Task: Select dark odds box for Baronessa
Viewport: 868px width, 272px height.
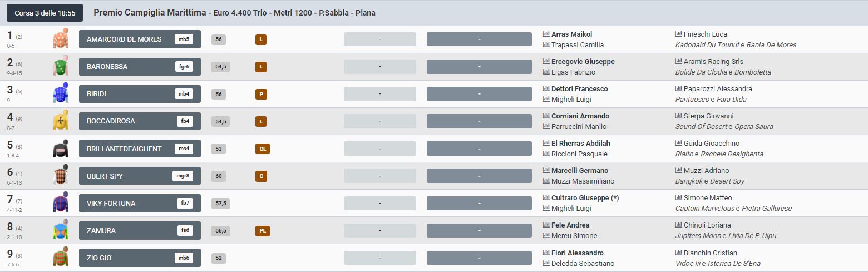Action: (479, 67)
